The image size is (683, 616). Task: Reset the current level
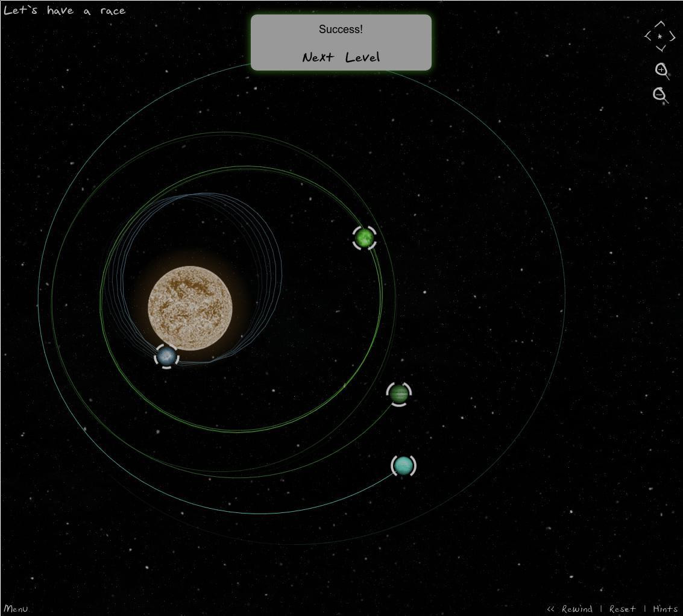coord(622,609)
